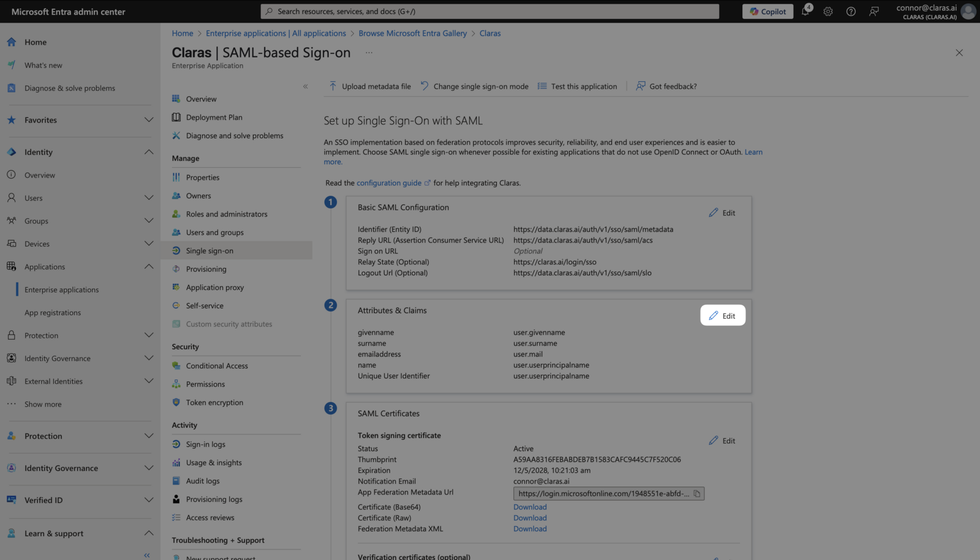The image size is (980, 560).
Task: Open Usage & insights
Action: [214, 462]
